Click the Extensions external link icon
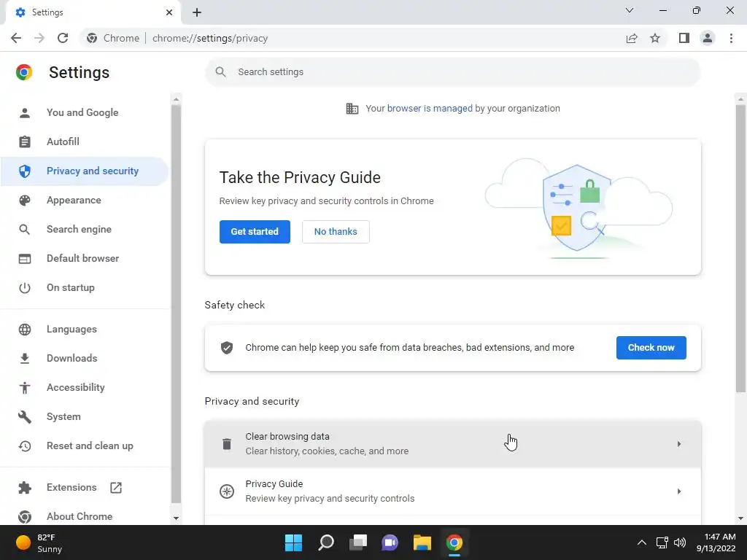 [x=116, y=487]
